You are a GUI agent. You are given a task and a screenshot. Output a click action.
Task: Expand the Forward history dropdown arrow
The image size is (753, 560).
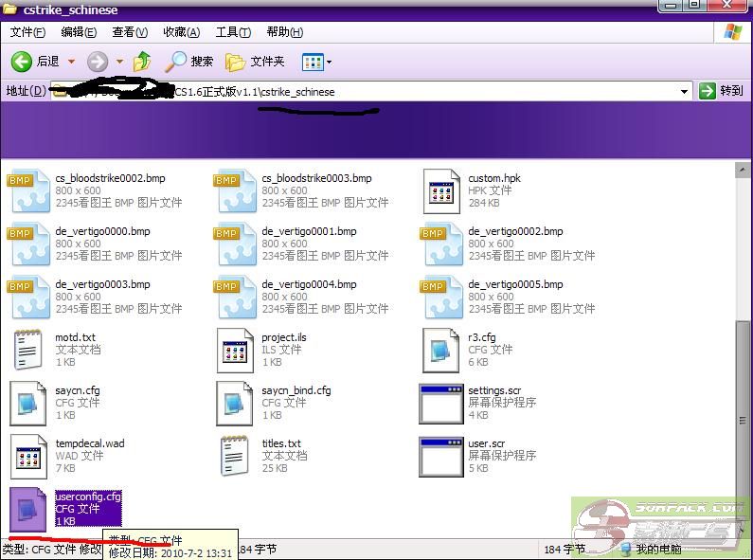click(x=119, y=62)
